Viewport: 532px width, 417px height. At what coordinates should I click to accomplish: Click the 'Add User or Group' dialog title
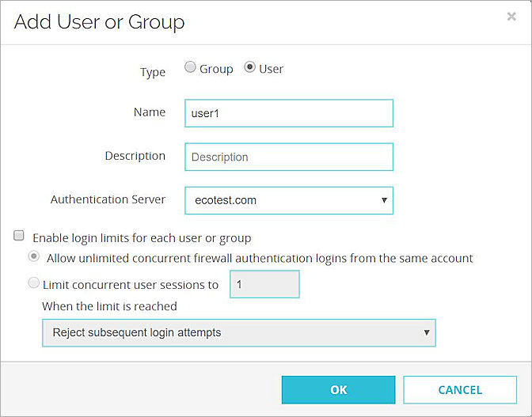click(x=99, y=22)
